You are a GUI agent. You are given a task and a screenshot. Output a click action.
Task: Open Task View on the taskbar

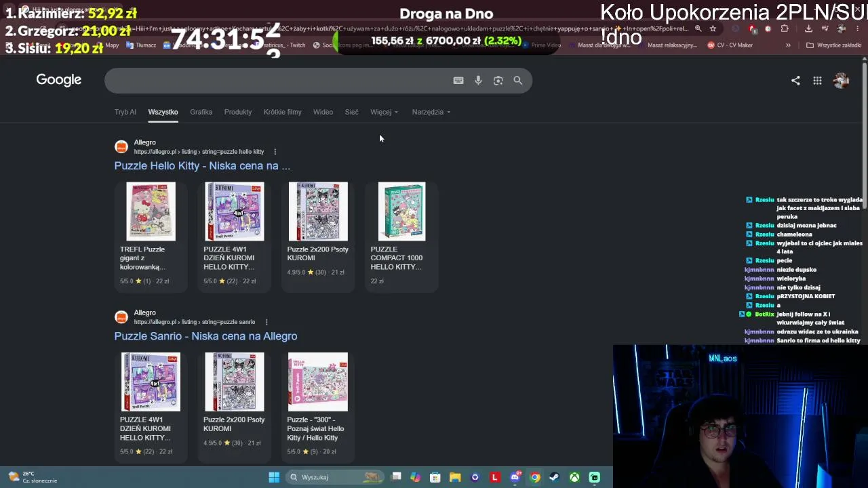coord(397,477)
